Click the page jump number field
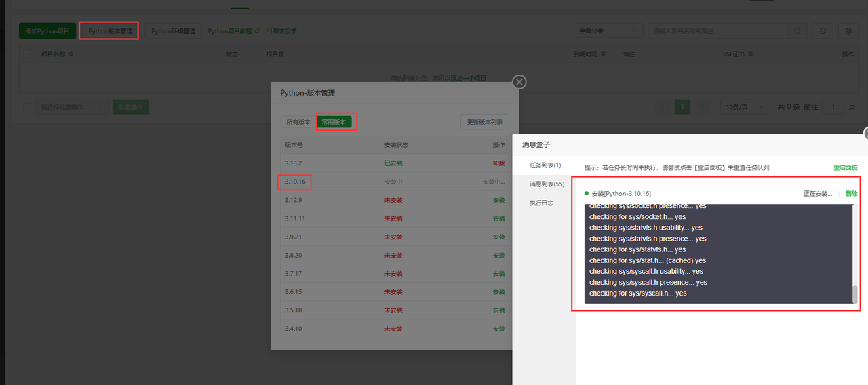This screenshot has height=385, width=868. click(833, 106)
